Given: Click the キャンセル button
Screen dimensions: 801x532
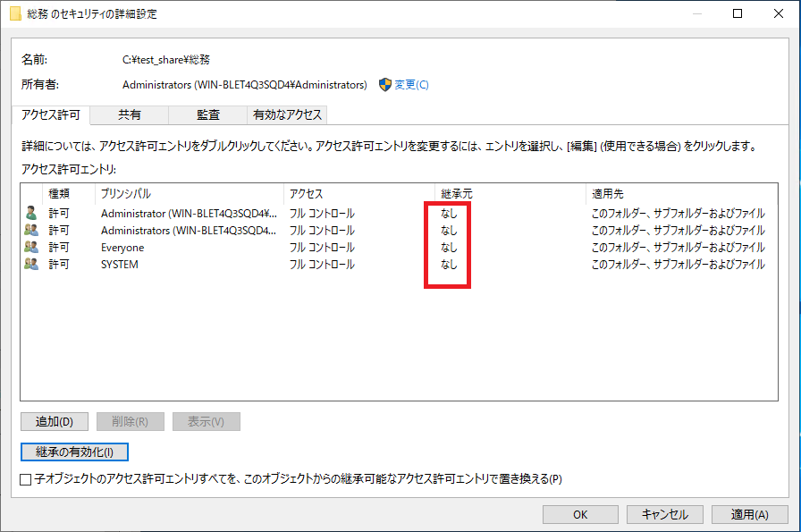Looking at the screenshot, I should (664, 515).
